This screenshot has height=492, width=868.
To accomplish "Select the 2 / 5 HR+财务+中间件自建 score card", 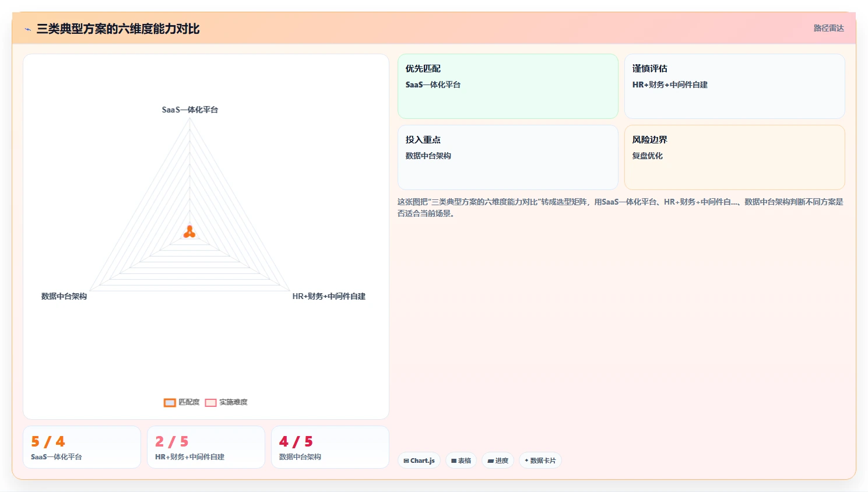I will click(x=206, y=447).
